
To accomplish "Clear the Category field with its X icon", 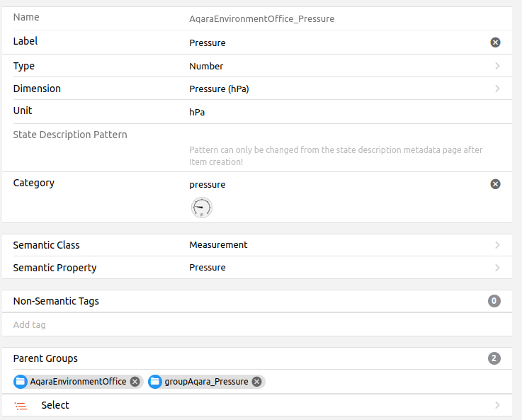I will coord(495,184).
